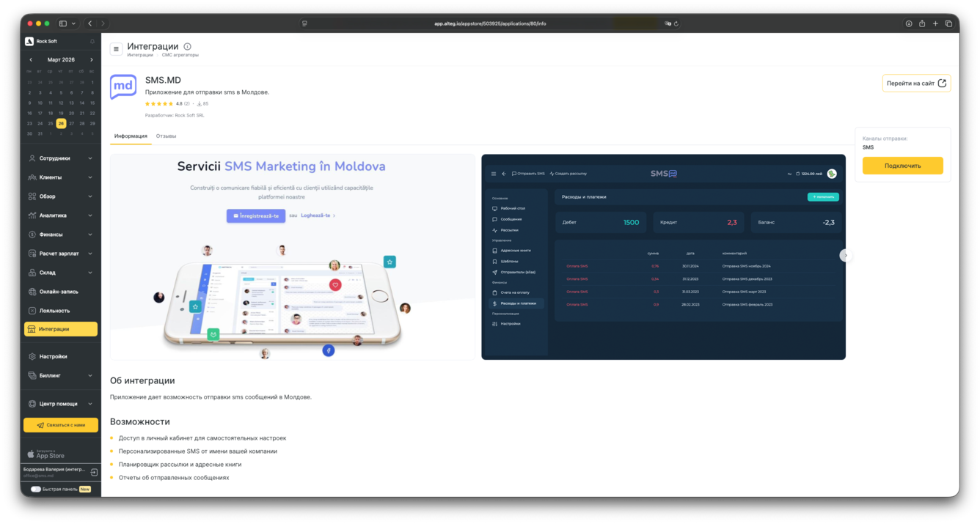Open Настройки in the sidebar
The width and height of the screenshot is (980, 524).
53,356
